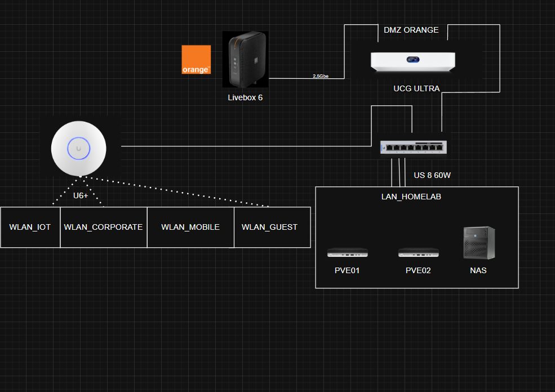Click the US 8 60W text label

tap(432, 175)
